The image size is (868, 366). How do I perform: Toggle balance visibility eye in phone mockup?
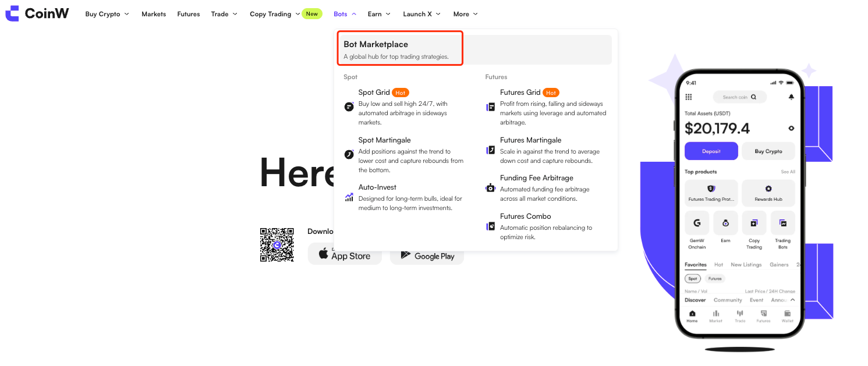[x=791, y=128]
